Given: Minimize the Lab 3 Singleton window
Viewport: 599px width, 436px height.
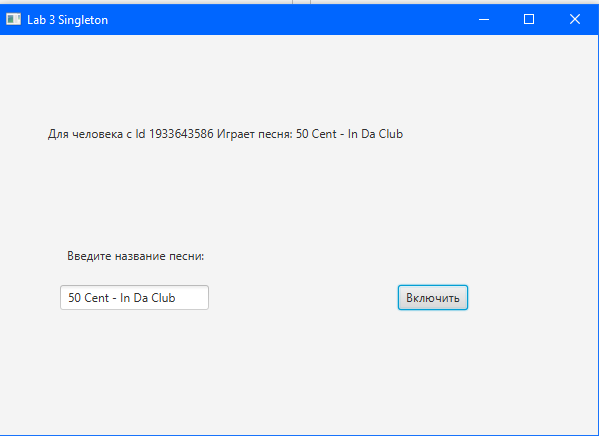Looking at the screenshot, I should pyautogui.click(x=484, y=19).
